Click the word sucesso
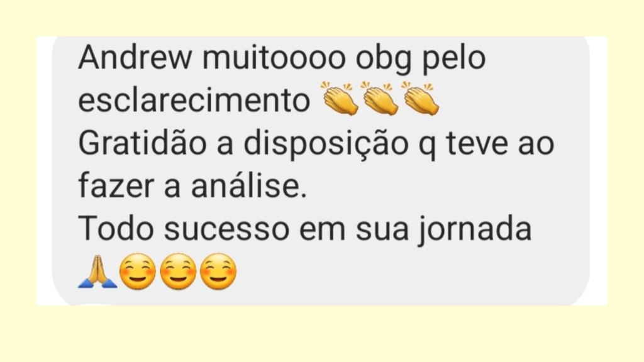 (226, 230)
